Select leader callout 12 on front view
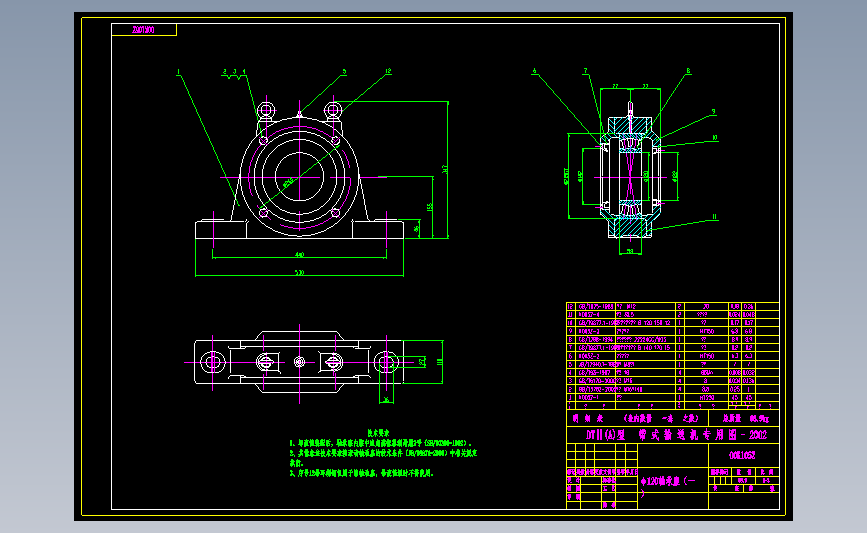 pos(388,71)
